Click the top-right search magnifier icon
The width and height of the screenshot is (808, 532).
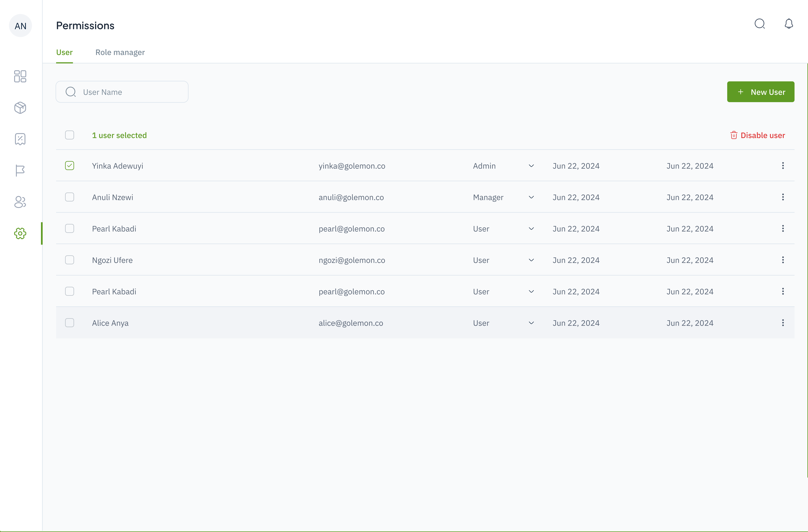(x=759, y=24)
